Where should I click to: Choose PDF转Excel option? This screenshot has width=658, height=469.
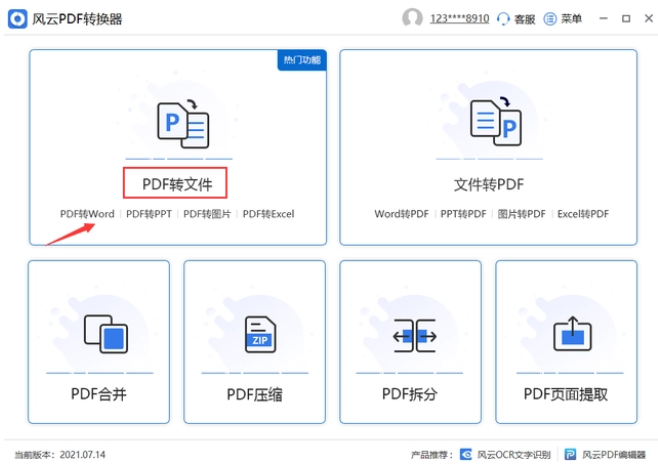click(269, 214)
